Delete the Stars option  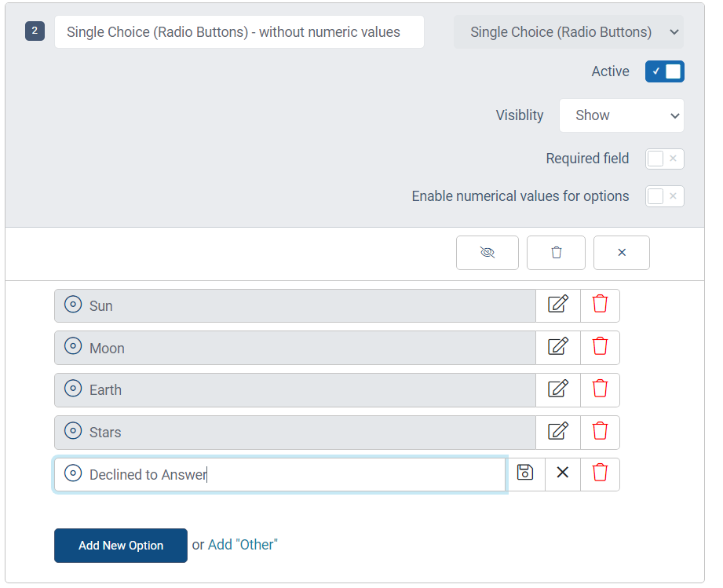coord(600,432)
